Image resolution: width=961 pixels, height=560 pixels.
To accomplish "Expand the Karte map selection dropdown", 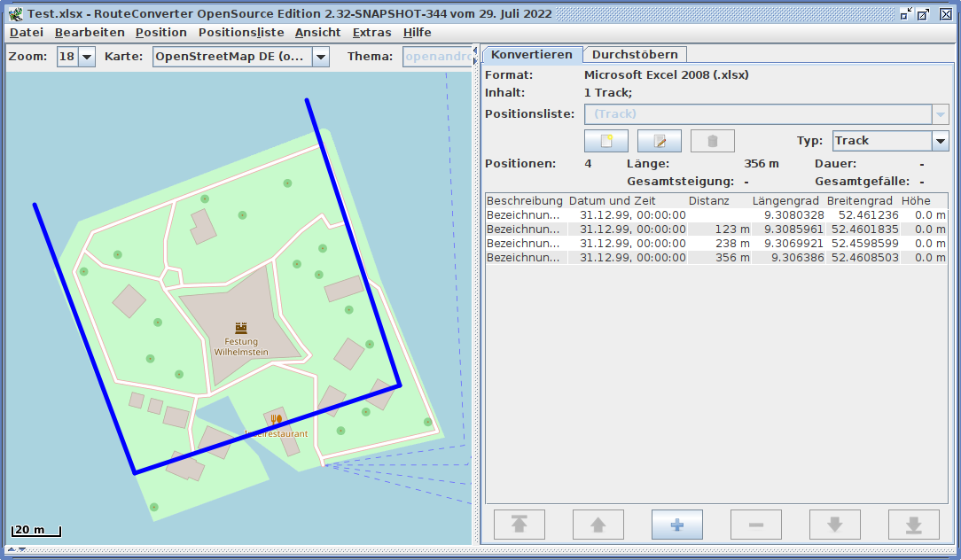I will pos(320,57).
